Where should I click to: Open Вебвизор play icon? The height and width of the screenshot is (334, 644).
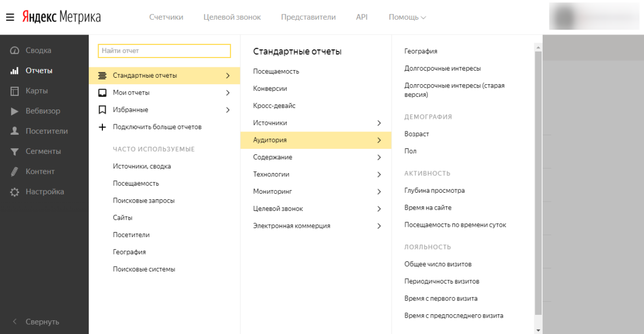pyautogui.click(x=15, y=111)
